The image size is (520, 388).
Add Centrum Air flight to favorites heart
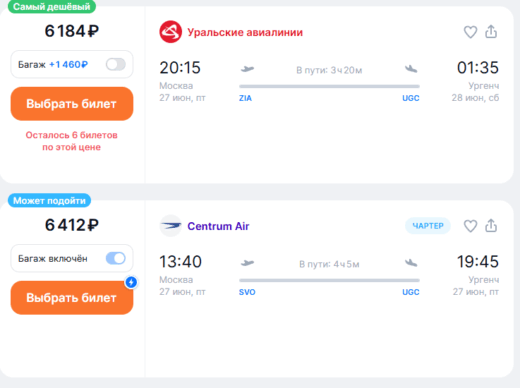click(470, 226)
